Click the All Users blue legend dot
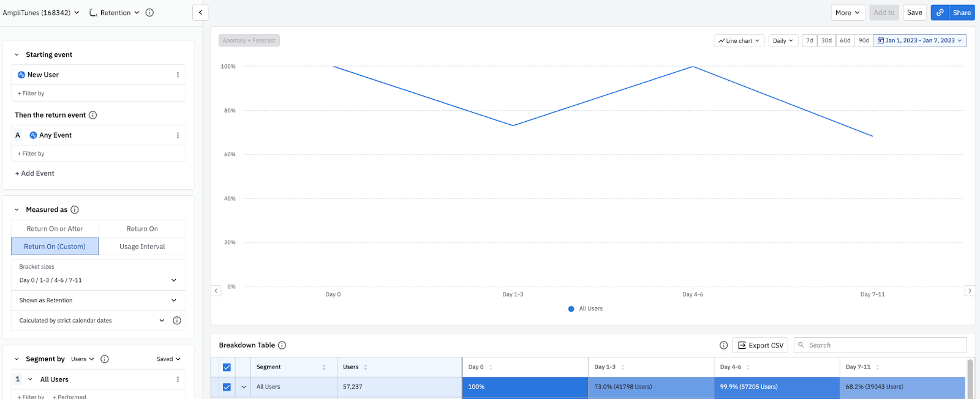The height and width of the screenshot is (399, 980). click(x=571, y=309)
